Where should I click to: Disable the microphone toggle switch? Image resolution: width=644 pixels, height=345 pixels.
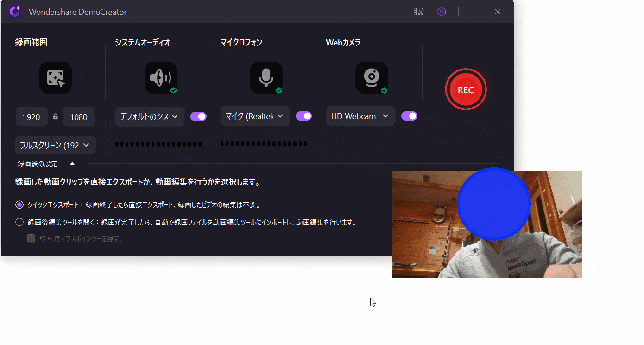[x=303, y=116]
